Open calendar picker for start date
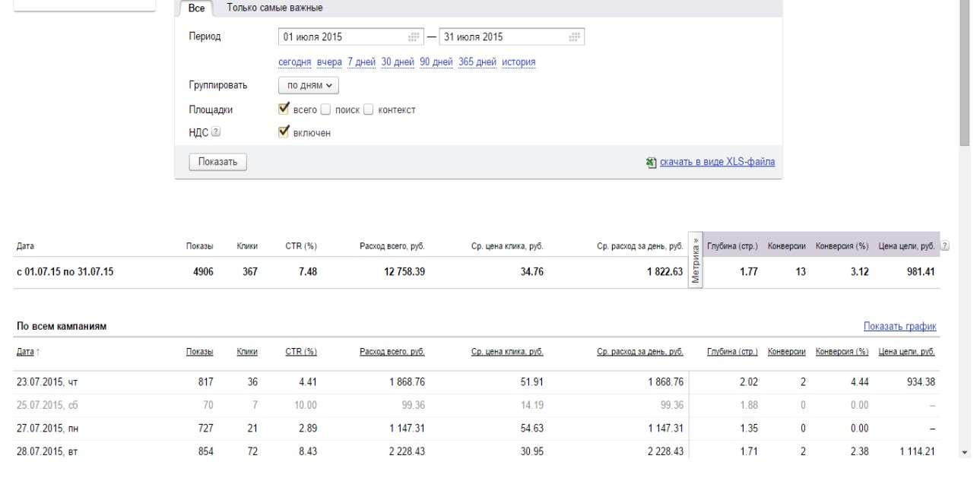Viewport: 980px width, 481px height. 414,37
